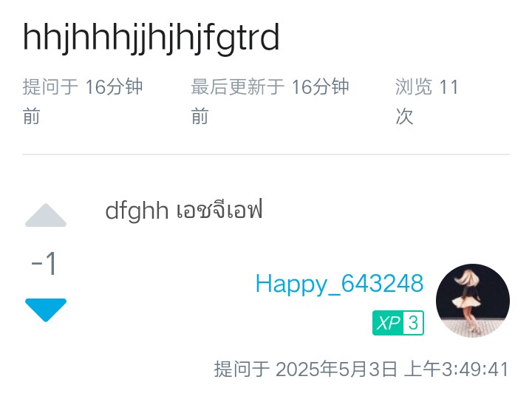Click the horizontal divider under the question header
Screen dimensions: 532x399
click(266, 154)
